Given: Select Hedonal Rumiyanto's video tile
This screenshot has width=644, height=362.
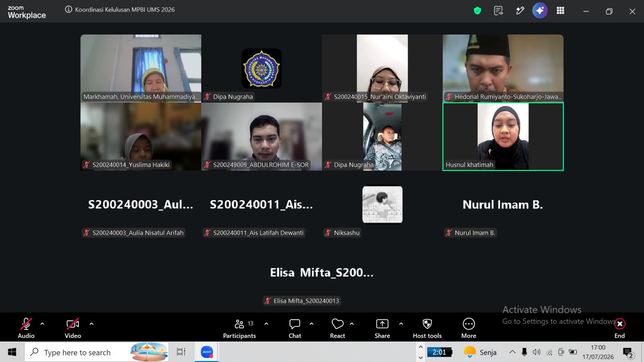Looking at the screenshot, I should (503, 68).
